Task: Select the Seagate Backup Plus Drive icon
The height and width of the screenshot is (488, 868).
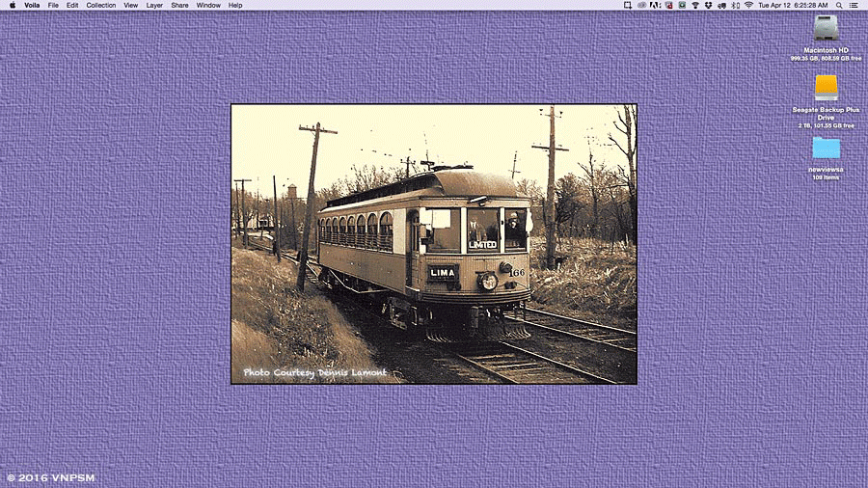Action: [826, 88]
